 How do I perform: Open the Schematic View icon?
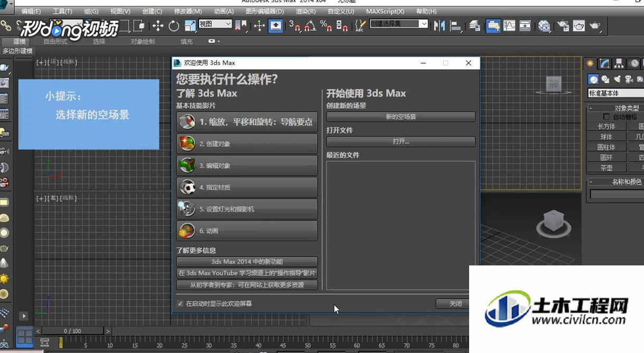[x=525, y=26]
